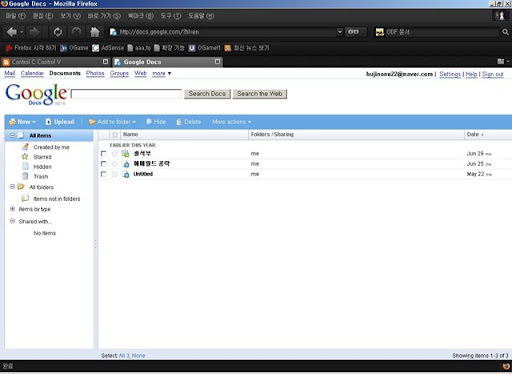Expand the Items by type tree
This screenshot has width=512, height=374.
[x=12, y=209]
